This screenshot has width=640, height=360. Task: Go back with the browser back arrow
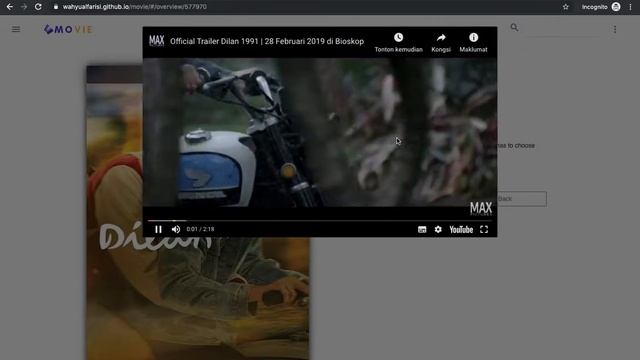[9, 7]
